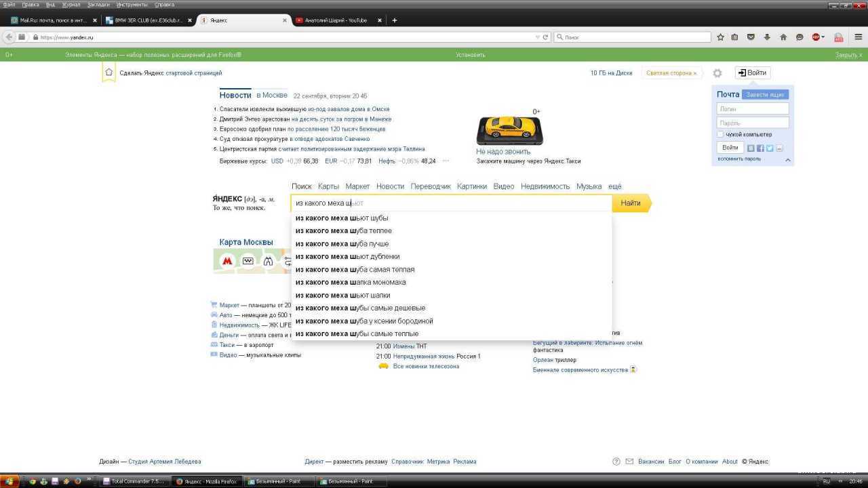
Task: Click the metro icon on Moscow map
Action: tap(228, 261)
